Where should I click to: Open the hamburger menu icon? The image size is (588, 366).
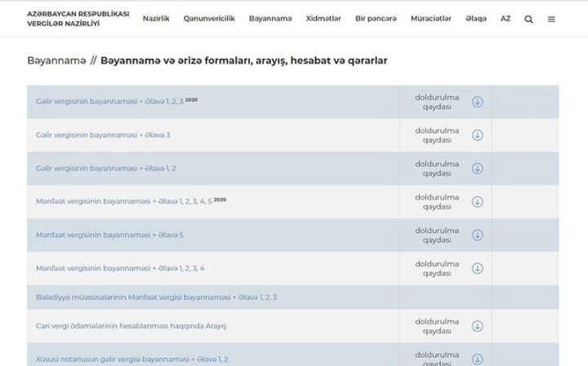point(551,19)
